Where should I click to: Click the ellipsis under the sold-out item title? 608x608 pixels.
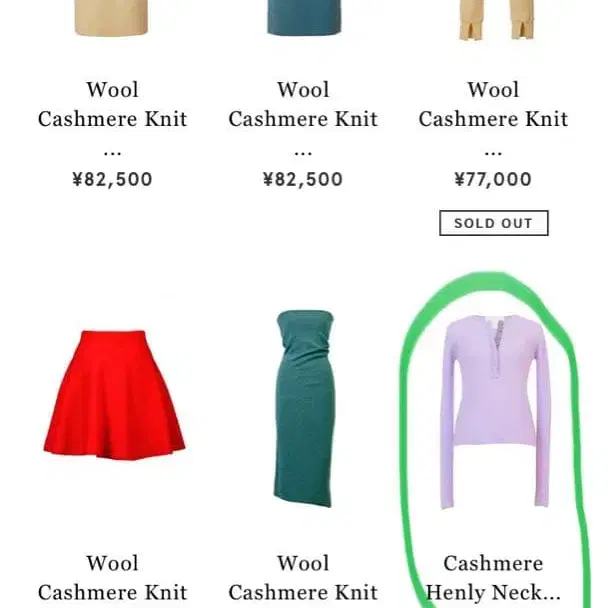pyautogui.click(x=493, y=153)
